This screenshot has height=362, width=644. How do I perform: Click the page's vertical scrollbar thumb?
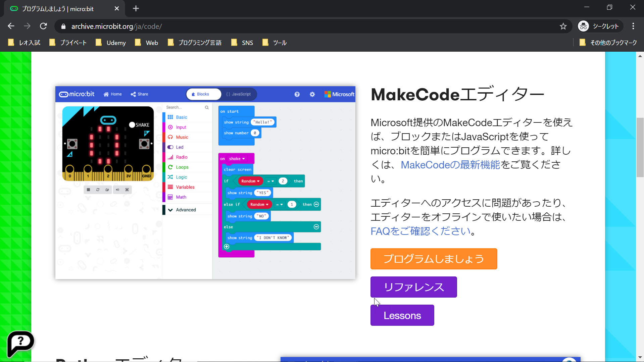[x=640, y=147]
